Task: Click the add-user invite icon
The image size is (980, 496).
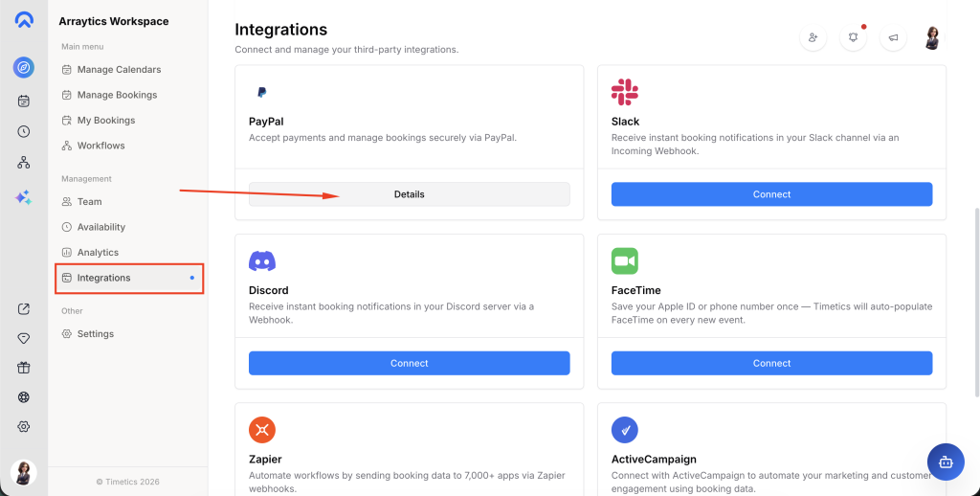Action: [813, 37]
